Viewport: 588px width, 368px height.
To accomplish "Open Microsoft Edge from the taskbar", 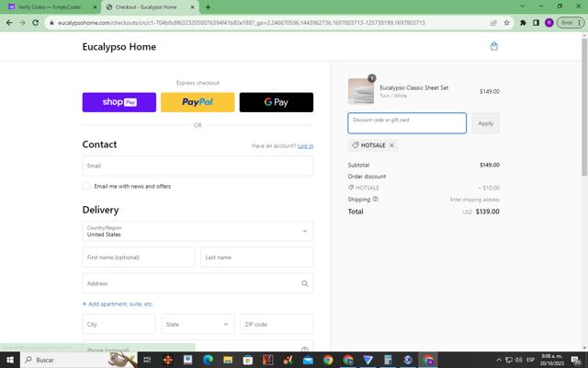I will [208, 360].
